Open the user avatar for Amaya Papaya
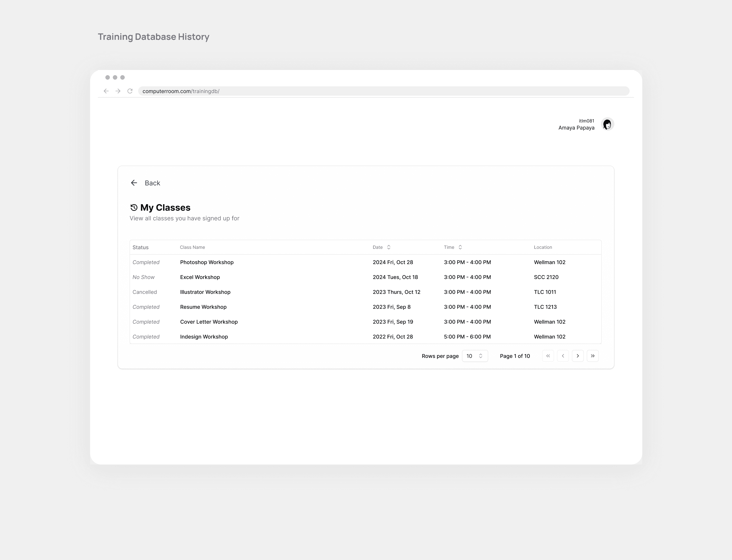The width and height of the screenshot is (732, 560). click(x=607, y=124)
